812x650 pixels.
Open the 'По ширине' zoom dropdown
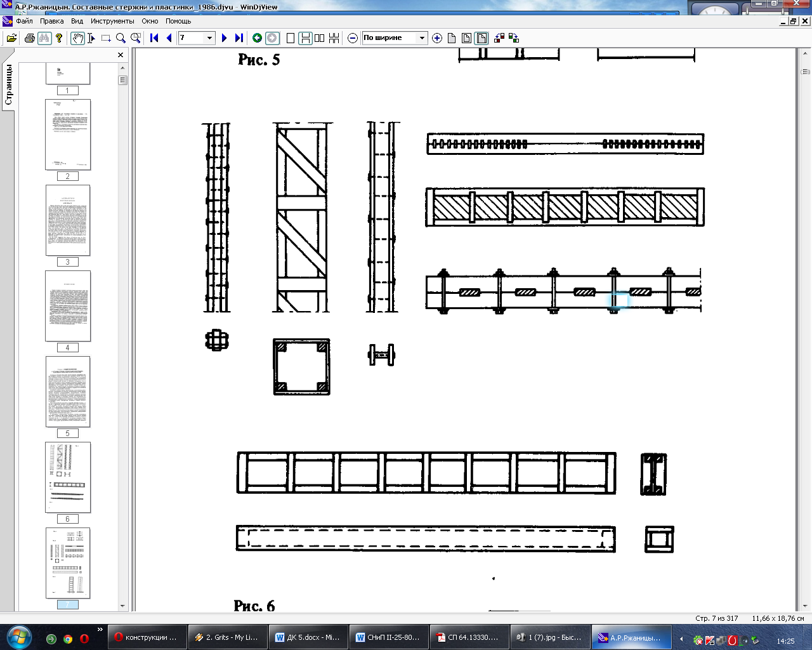click(422, 38)
